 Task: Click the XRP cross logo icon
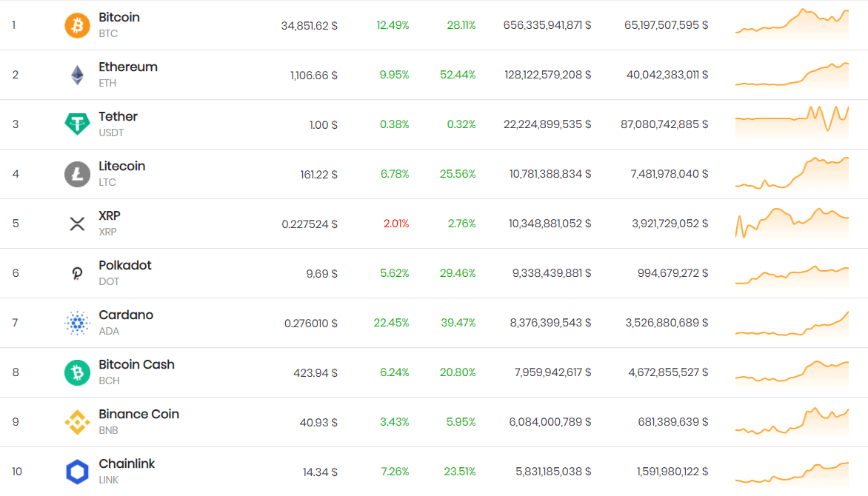(x=77, y=224)
